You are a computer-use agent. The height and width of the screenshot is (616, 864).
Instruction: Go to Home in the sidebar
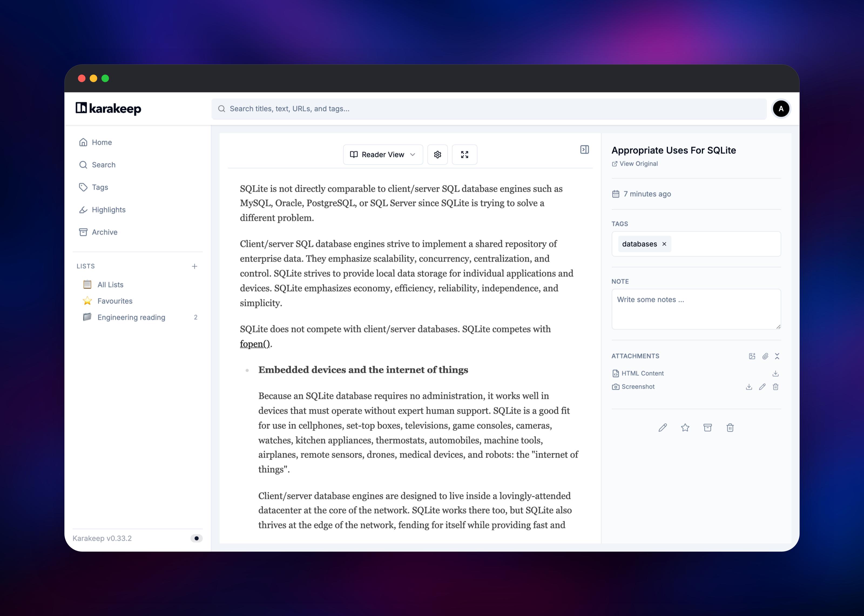pyautogui.click(x=138, y=142)
